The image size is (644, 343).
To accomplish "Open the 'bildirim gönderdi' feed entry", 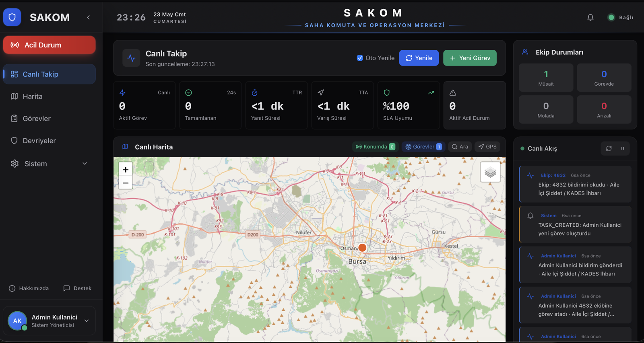I will [575, 265].
